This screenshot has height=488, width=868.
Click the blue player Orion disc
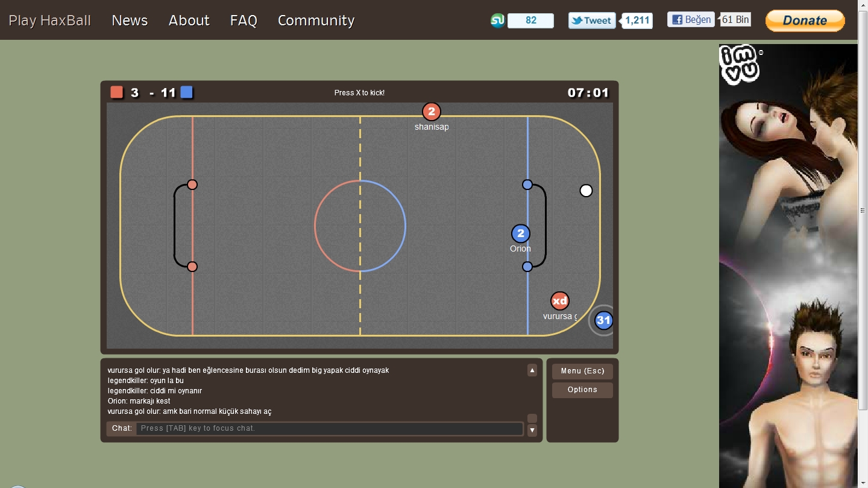pyautogui.click(x=521, y=233)
